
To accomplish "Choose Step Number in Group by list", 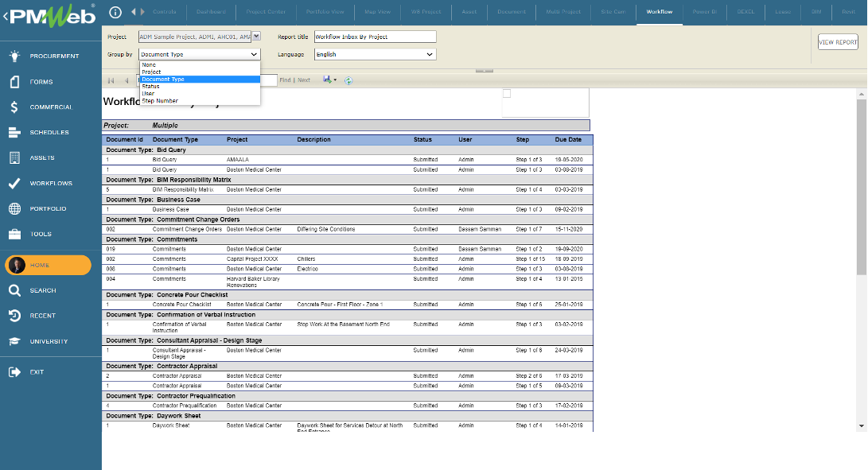I will tap(199, 101).
